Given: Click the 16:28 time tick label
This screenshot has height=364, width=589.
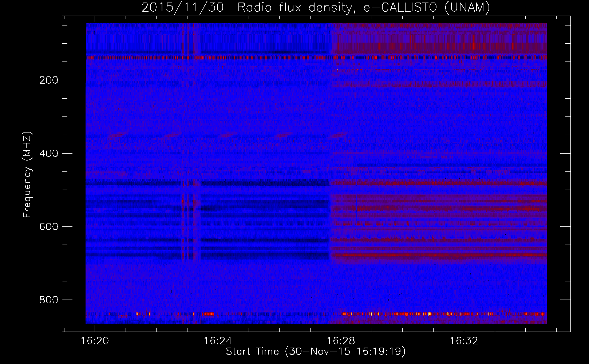Looking at the screenshot, I should pos(341,341).
